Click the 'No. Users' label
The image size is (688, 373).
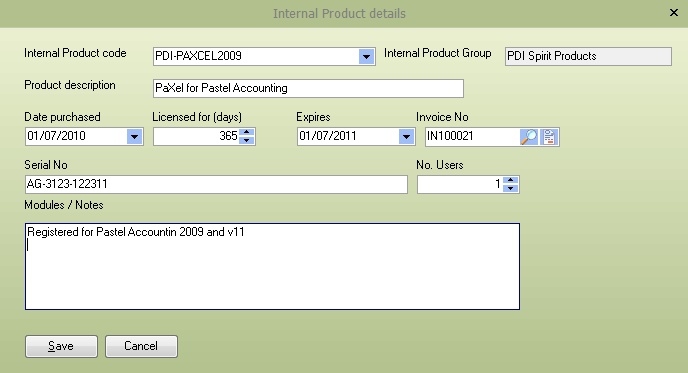tap(440, 165)
